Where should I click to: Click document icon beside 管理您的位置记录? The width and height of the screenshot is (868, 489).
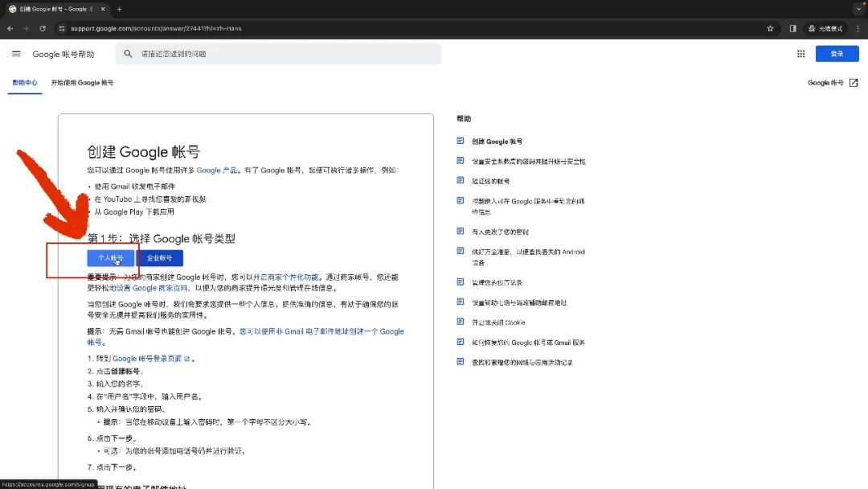(x=460, y=281)
